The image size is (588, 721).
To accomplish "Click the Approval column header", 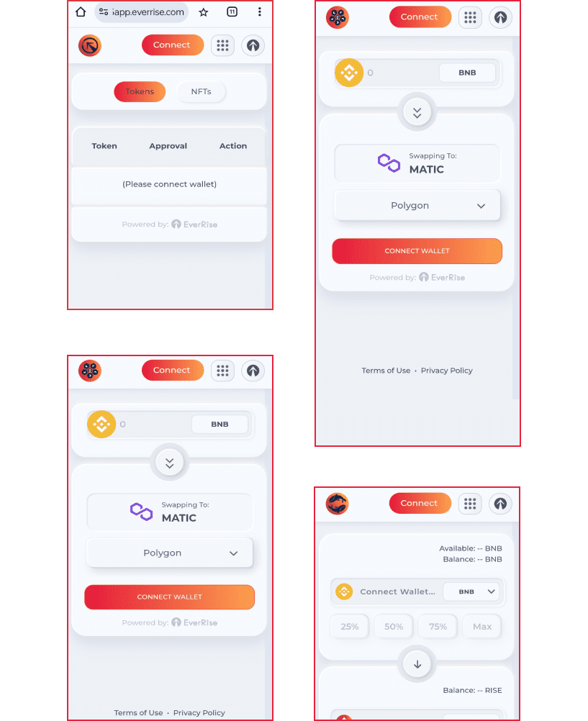I will tap(168, 146).
